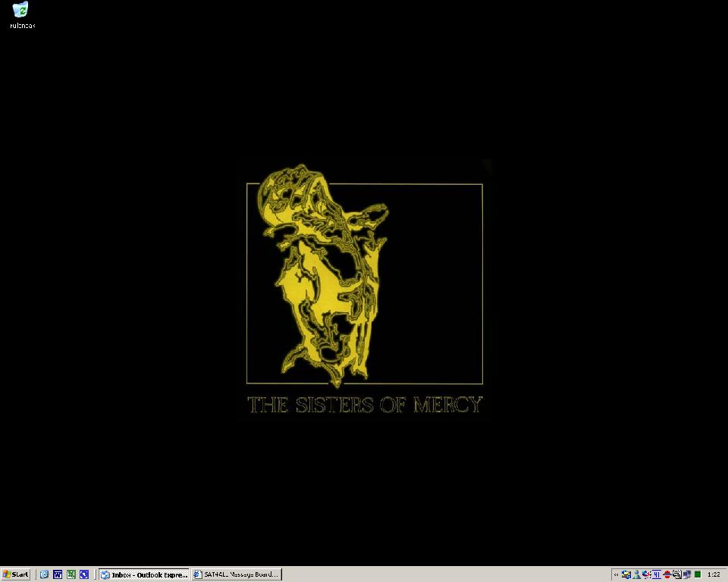Switch to the Inbox - Outlook Express window
This screenshot has width=728, height=582.
point(144,574)
